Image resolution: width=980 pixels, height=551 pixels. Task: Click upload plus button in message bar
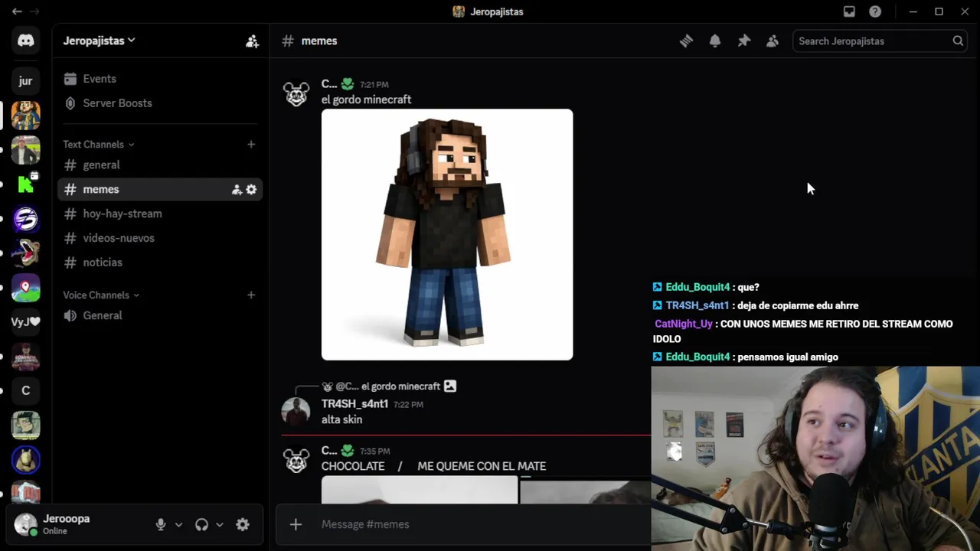coord(296,524)
